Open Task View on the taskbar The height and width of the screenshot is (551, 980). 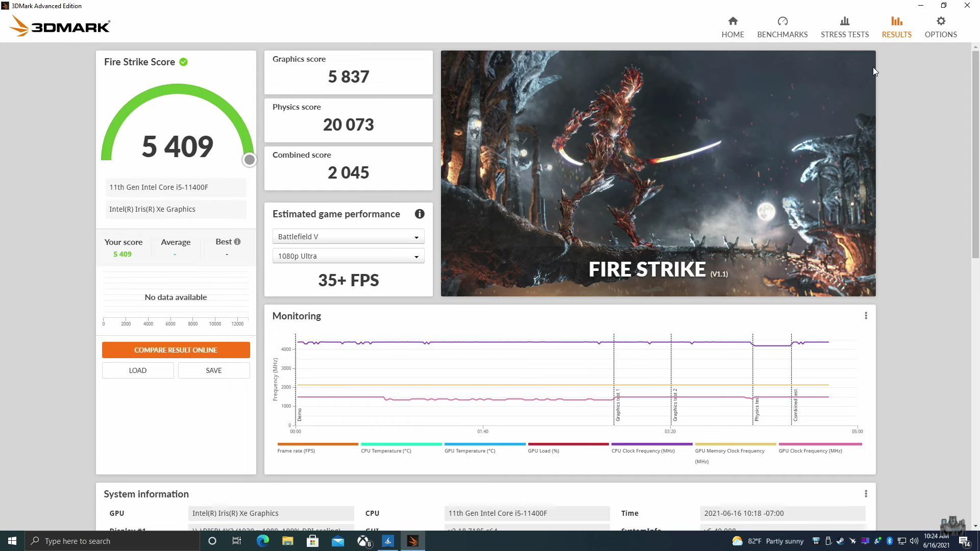237,541
